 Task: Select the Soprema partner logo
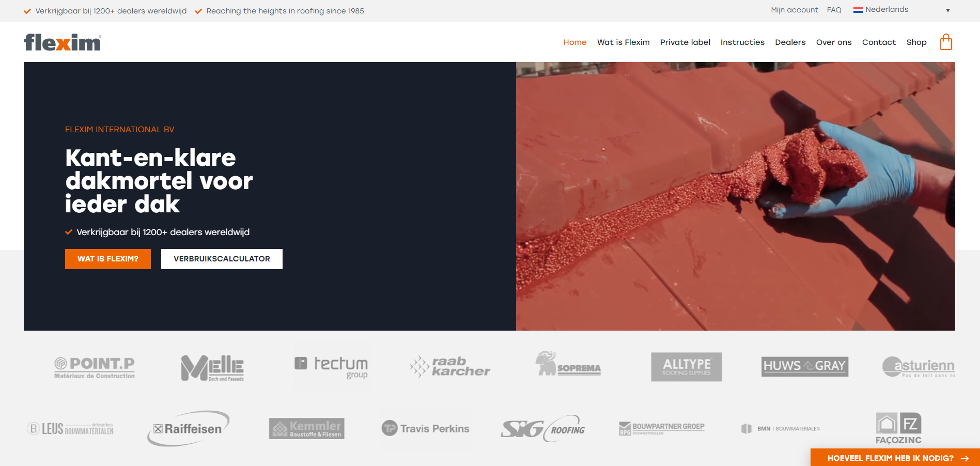(x=568, y=364)
